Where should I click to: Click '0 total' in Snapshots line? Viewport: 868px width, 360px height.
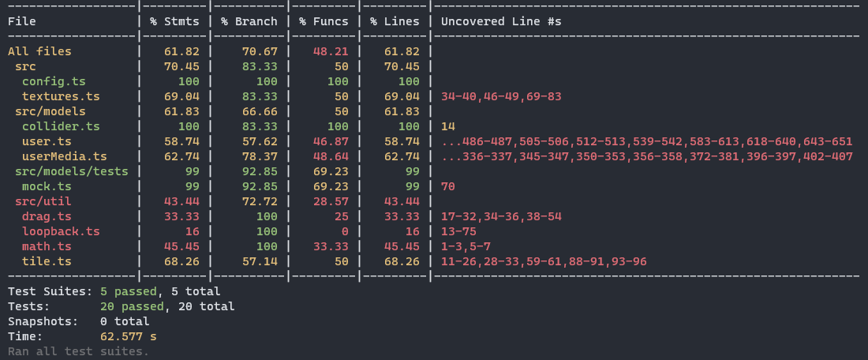point(125,321)
